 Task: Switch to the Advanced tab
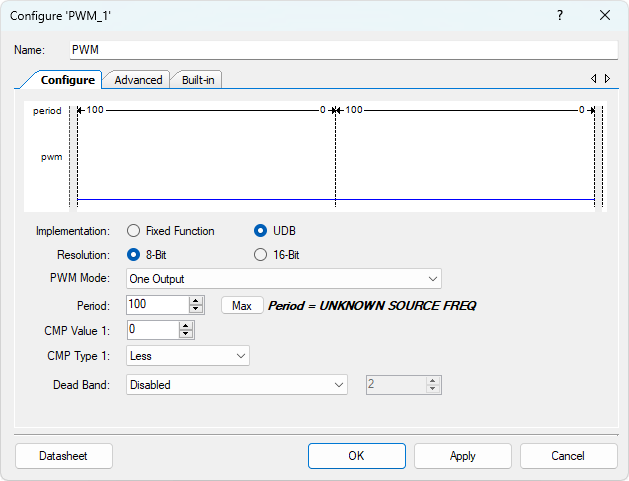click(x=138, y=80)
